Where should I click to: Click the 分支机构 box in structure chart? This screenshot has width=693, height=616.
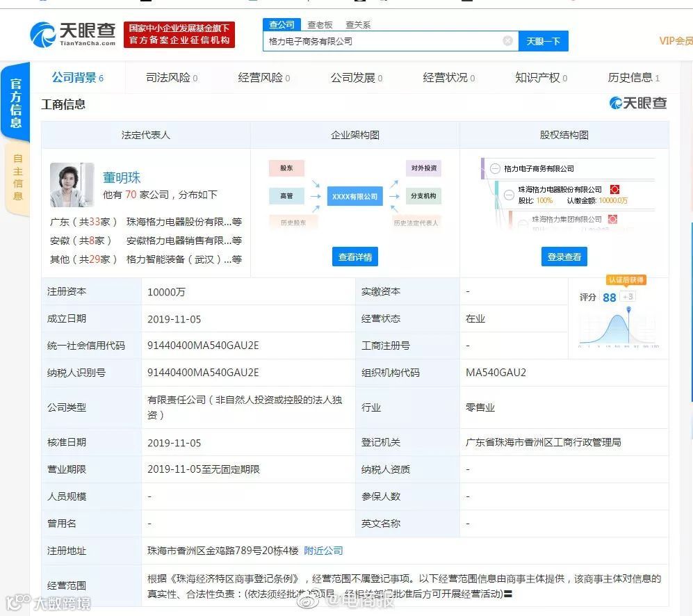point(423,196)
